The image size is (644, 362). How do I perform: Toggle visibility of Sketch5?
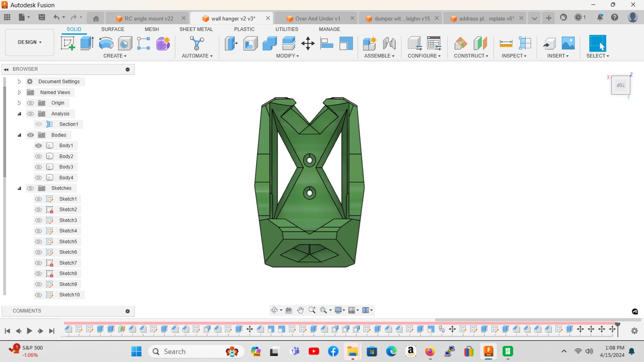[x=39, y=242]
